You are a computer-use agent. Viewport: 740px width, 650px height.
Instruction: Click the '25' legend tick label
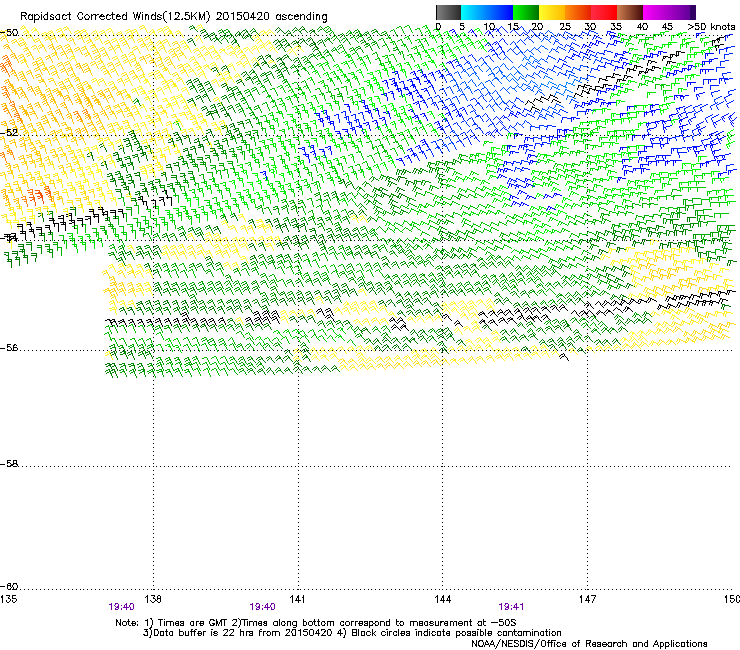tap(565, 27)
